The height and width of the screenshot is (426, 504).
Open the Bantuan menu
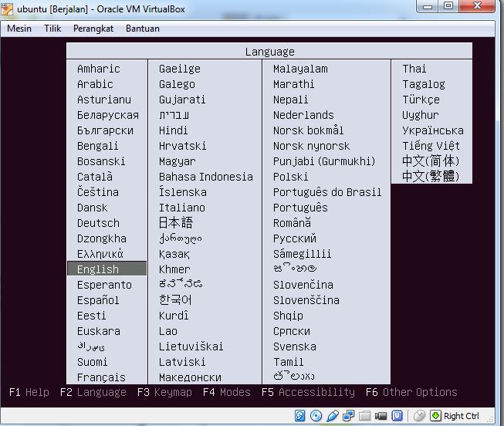tap(142, 29)
